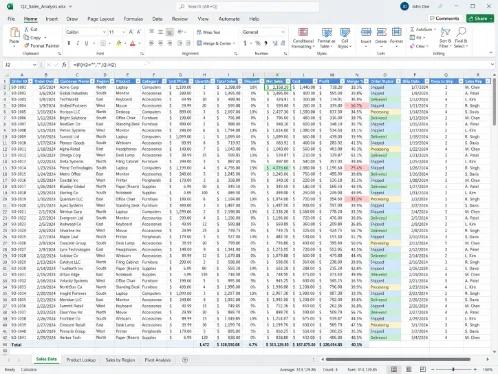Click the zoom in plus icon
The image size is (498, 374).
pos(475,369)
